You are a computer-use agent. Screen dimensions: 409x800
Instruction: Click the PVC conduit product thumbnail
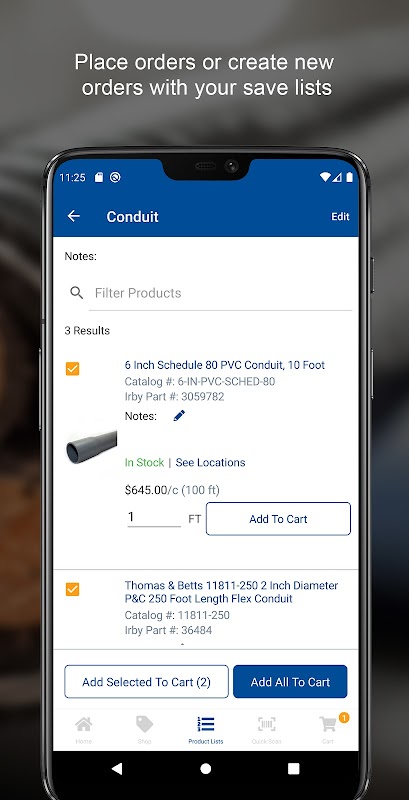[x=91, y=447]
